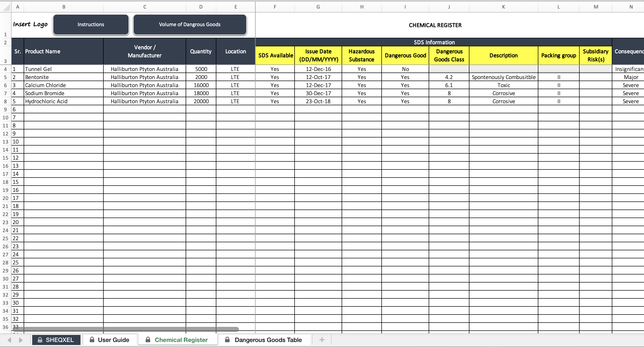Open Volume of Dangrous Goods button
The image size is (644, 347).
click(x=190, y=24)
